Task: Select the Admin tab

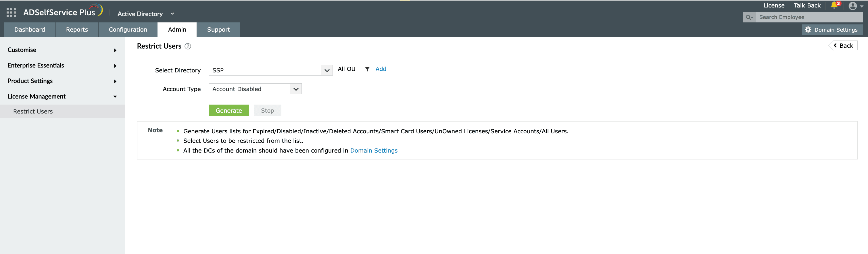Action: pyautogui.click(x=177, y=30)
